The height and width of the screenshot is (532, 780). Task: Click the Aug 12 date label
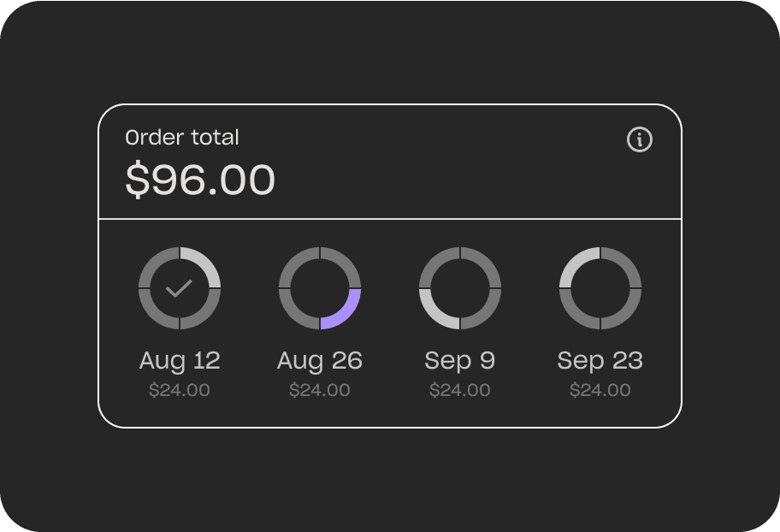pos(180,361)
